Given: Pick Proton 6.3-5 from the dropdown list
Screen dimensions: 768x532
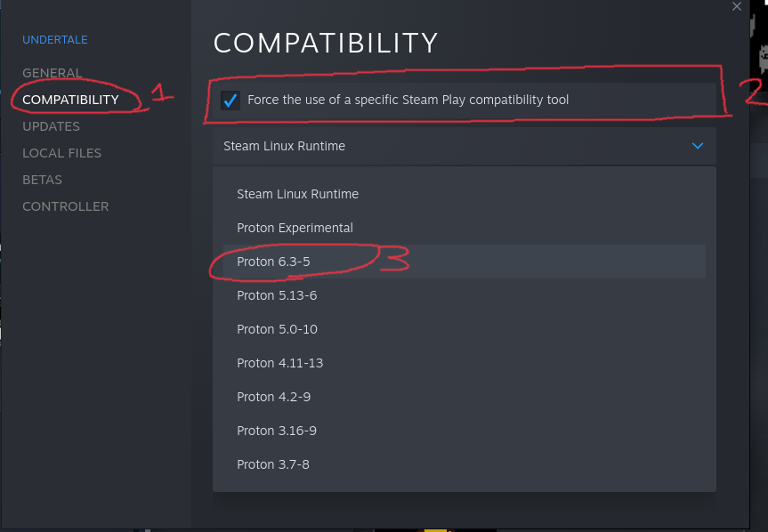Looking at the screenshot, I should 273,262.
